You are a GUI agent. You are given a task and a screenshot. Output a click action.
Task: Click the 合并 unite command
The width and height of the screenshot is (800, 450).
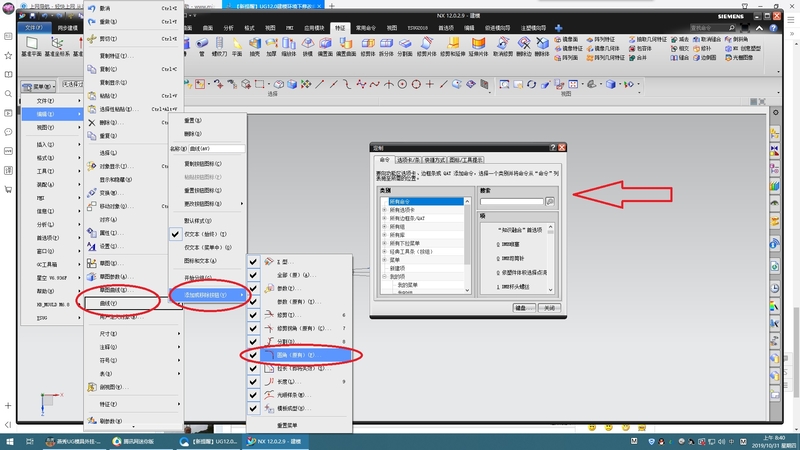(x=638, y=58)
